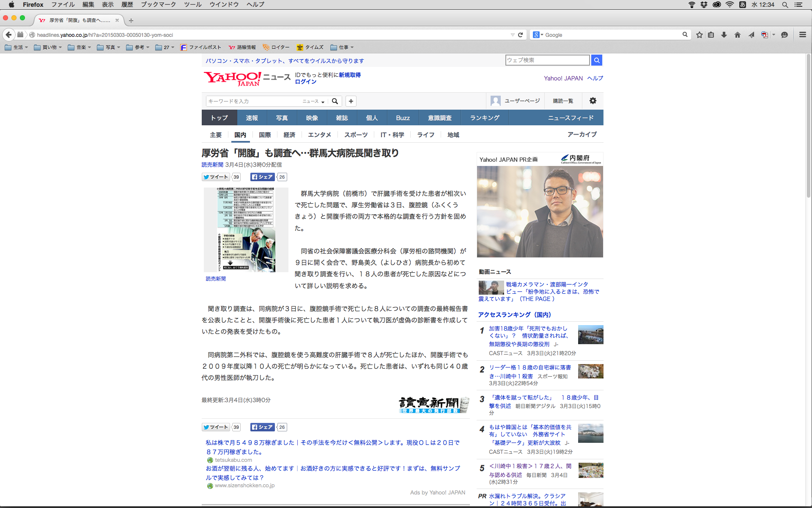The image size is (812, 508).
Task: Click the blue web search magnifier button
Action: [597, 60]
